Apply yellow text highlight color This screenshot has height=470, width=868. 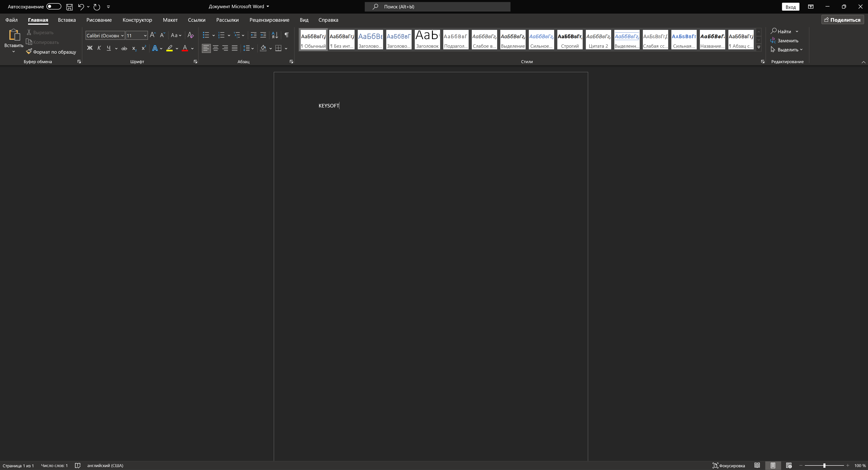pyautogui.click(x=169, y=48)
